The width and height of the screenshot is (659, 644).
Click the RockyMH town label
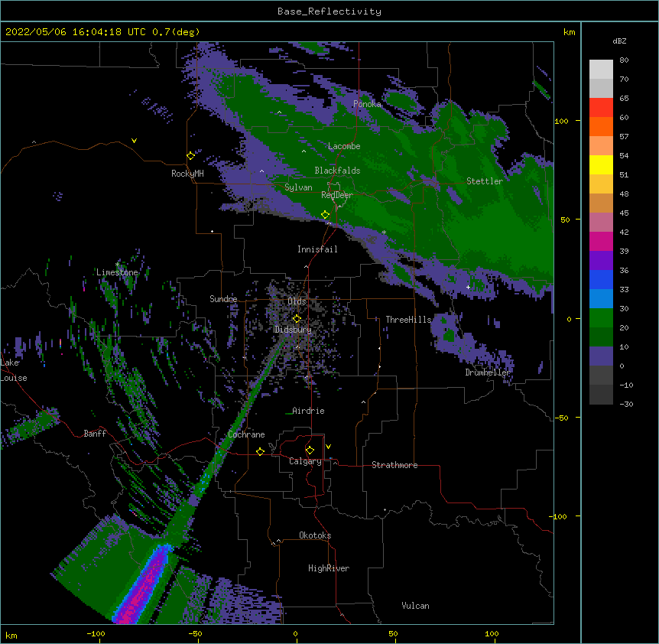(187, 174)
